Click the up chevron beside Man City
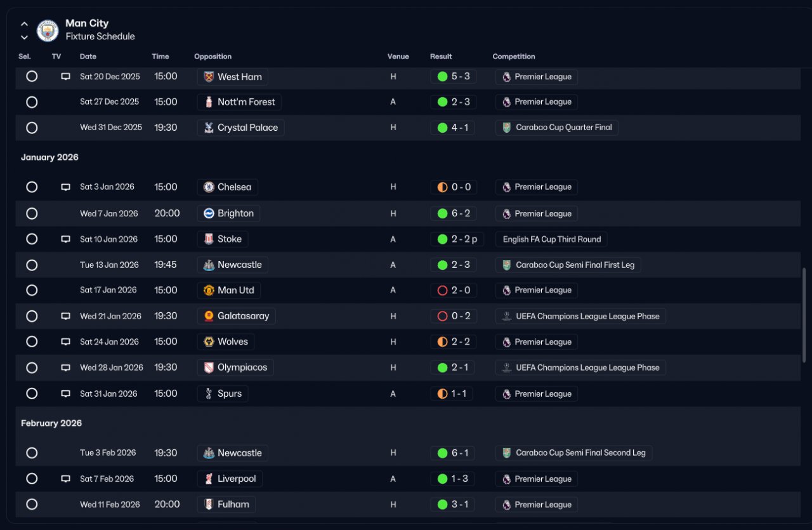 (24, 24)
